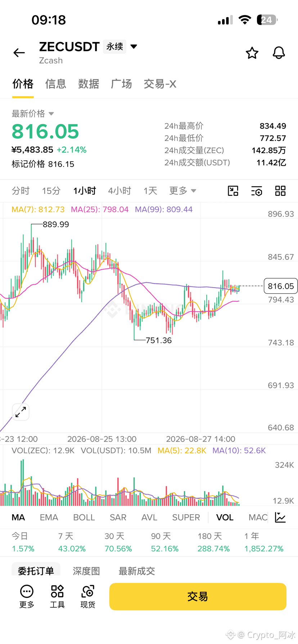
Task: Switch to the 数据 tab
Action: (x=89, y=84)
